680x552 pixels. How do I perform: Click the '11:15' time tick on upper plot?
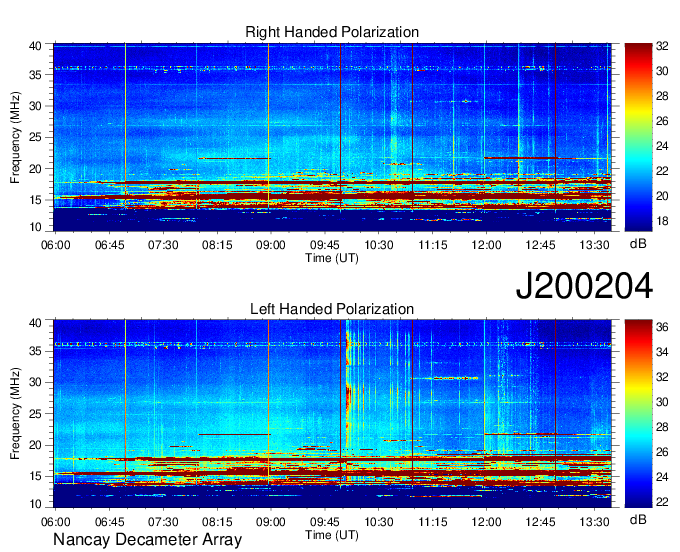click(x=432, y=245)
